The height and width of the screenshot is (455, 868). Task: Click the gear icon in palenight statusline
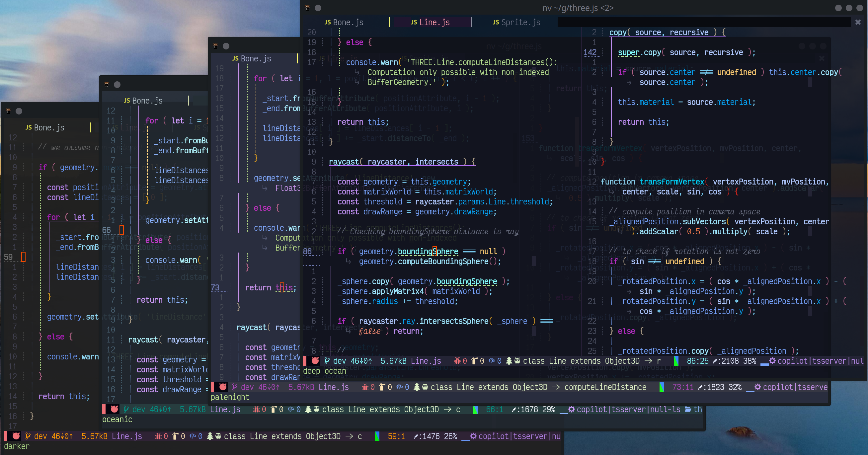[757, 387]
